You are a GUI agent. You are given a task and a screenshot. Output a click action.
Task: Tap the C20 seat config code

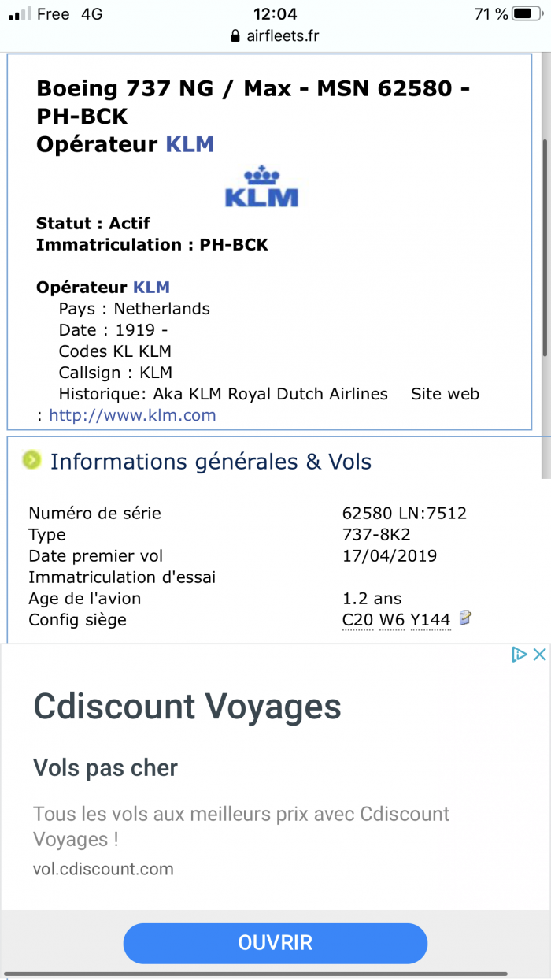[x=357, y=620]
